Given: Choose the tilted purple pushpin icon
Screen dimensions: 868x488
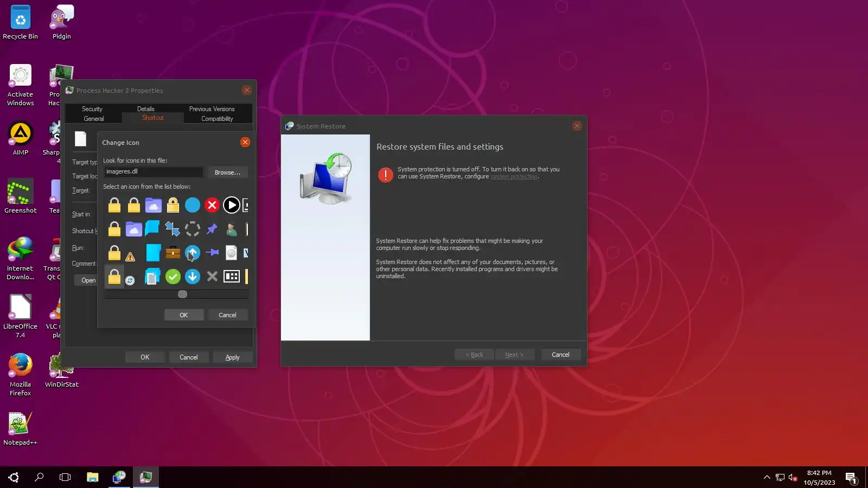Looking at the screenshot, I should (x=212, y=229).
